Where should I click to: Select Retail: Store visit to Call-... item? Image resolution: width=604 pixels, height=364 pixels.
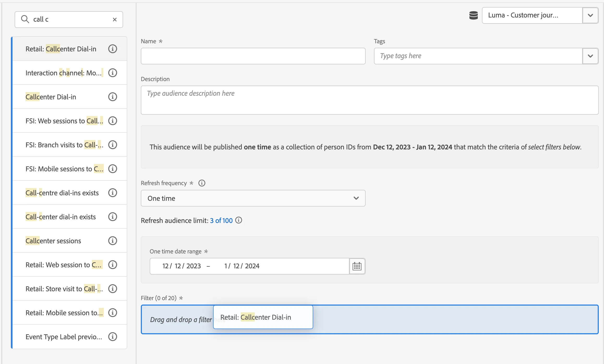coord(69,289)
